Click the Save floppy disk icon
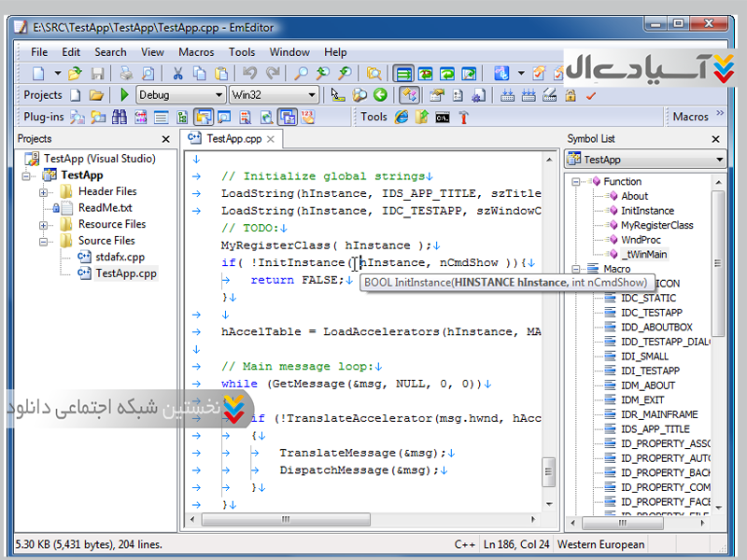747x560 pixels. (97, 73)
